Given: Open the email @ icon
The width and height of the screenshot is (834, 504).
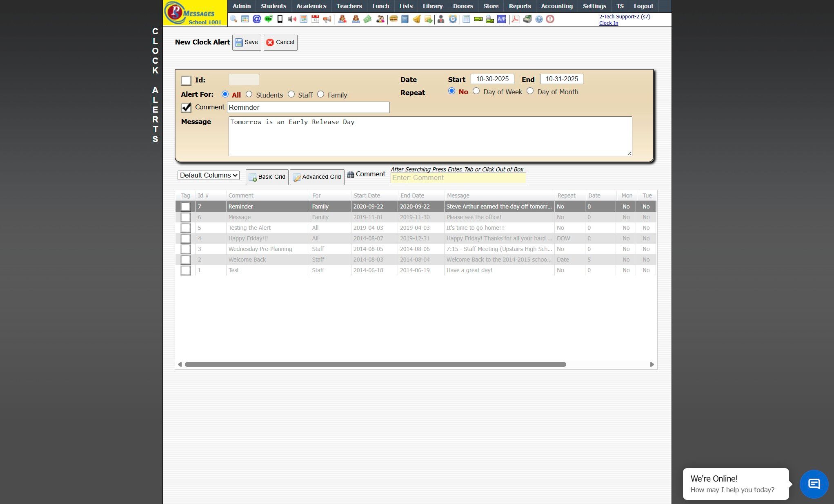Looking at the screenshot, I should (x=256, y=19).
